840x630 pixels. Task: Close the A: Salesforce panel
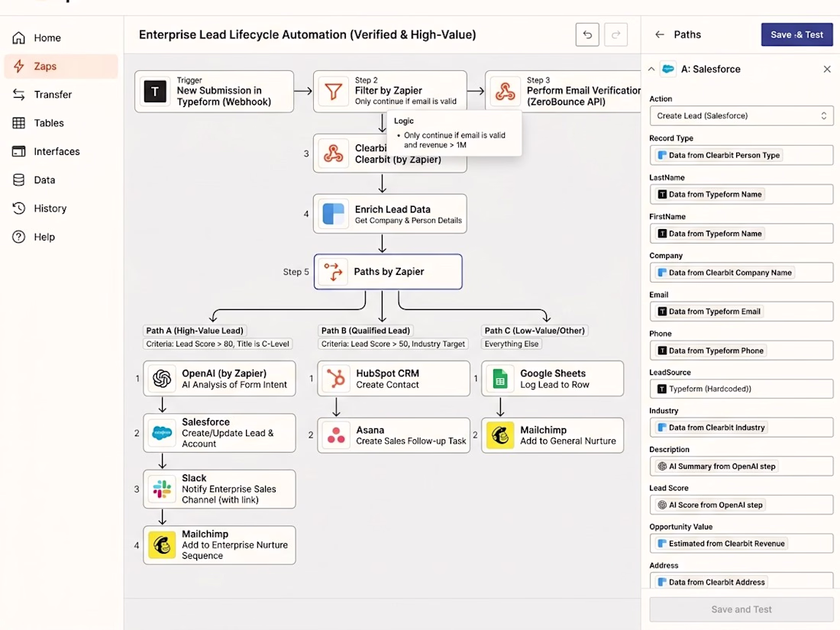826,69
